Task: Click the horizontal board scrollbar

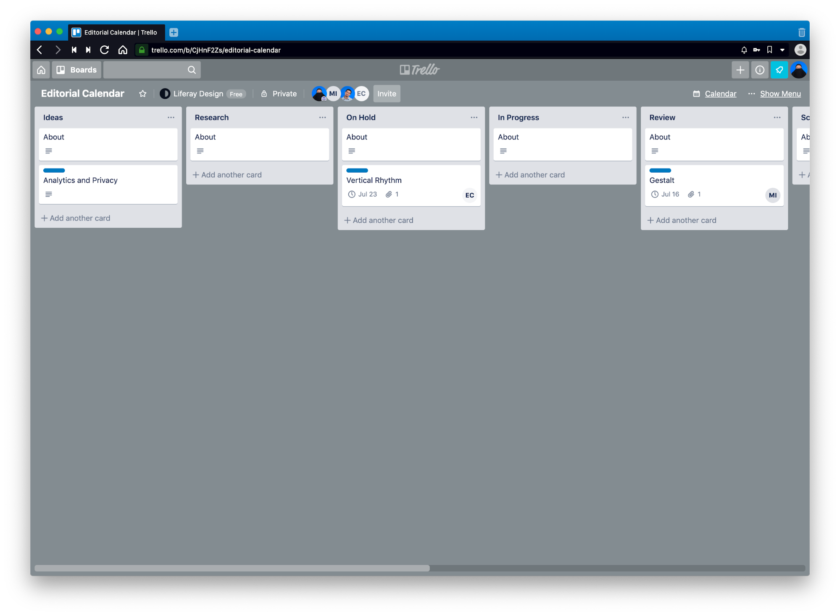Action: tap(232, 568)
